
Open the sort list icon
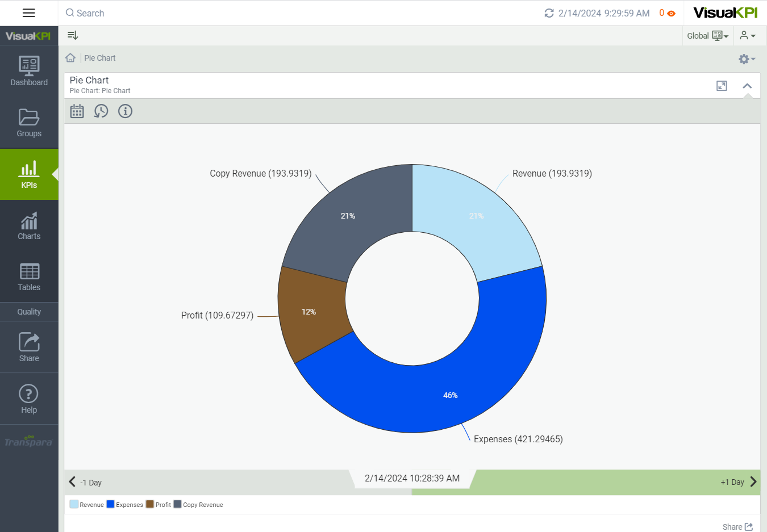(73, 36)
